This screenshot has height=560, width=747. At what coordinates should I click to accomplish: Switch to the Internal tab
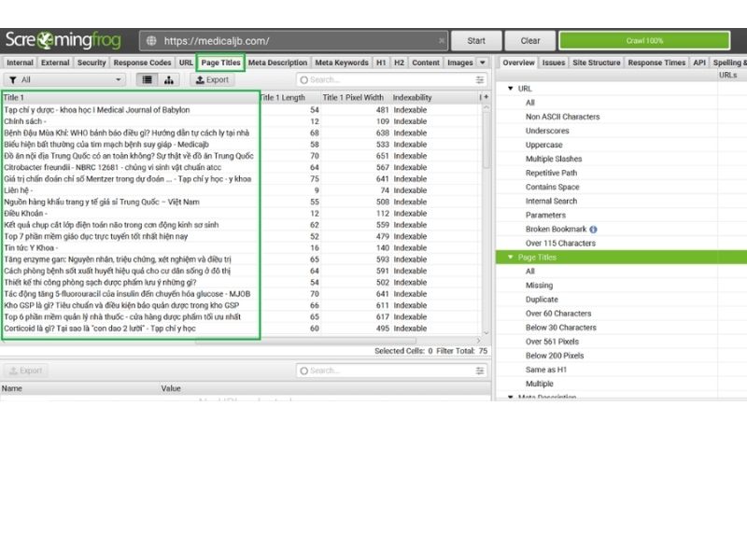pyautogui.click(x=20, y=63)
